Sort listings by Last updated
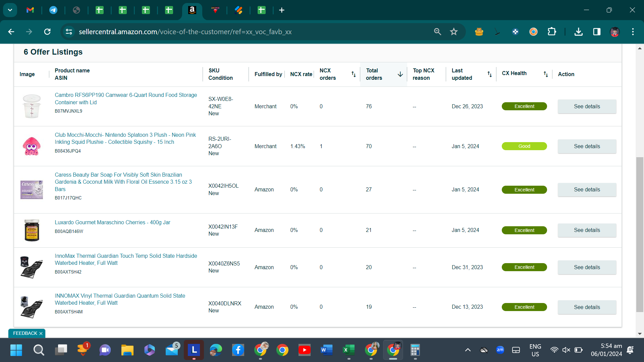Image resolution: width=644 pixels, height=362 pixels. coord(490,74)
